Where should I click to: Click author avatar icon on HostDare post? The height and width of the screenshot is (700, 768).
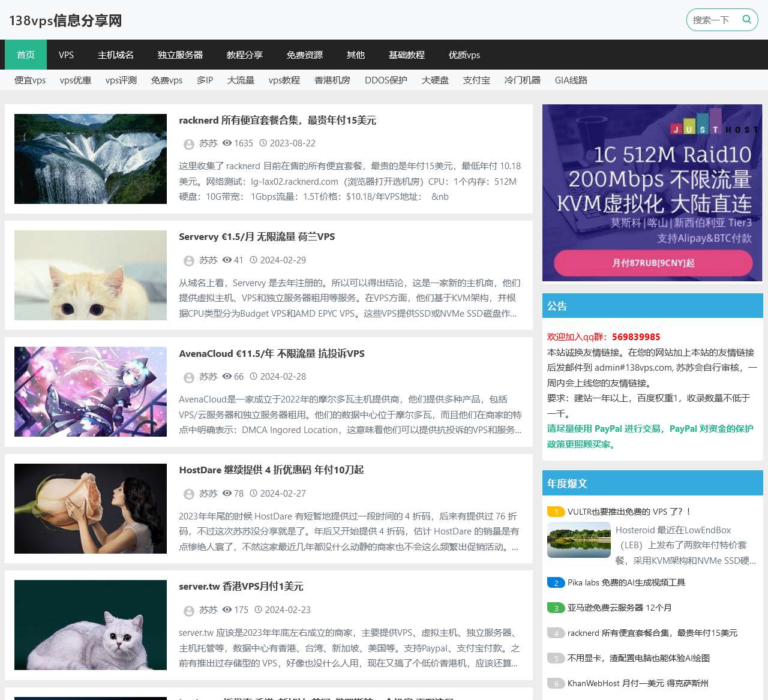click(188, 494)
